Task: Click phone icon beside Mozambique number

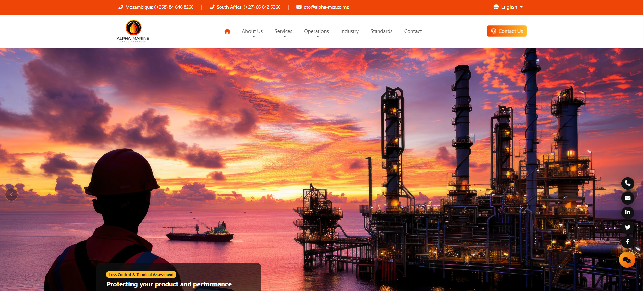Action: coord(121,7)
